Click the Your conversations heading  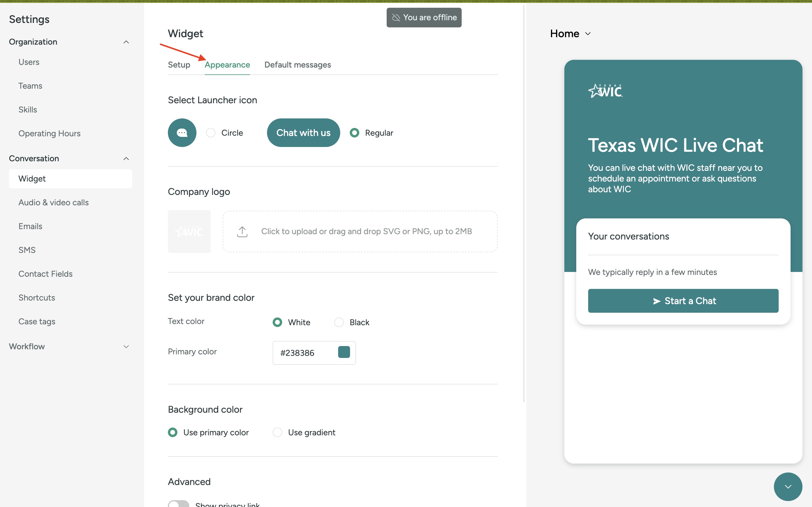point(628,237)
